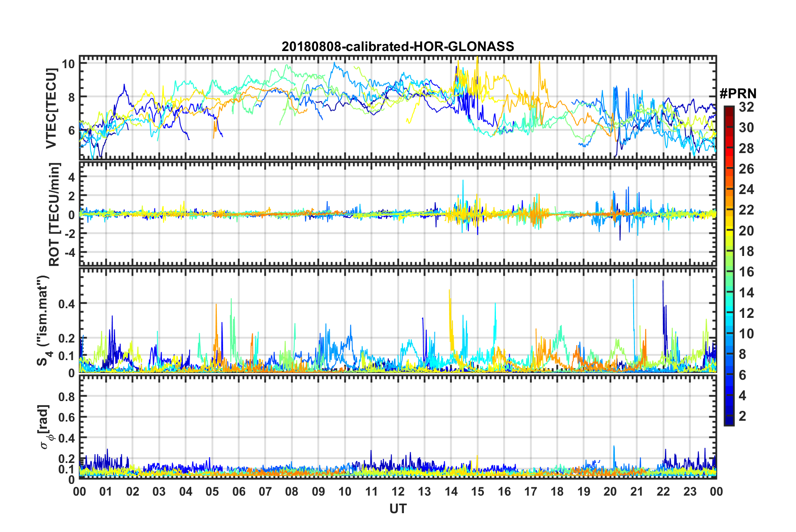
Task: Click the UT axis hour label "23"
Action: 690,491
